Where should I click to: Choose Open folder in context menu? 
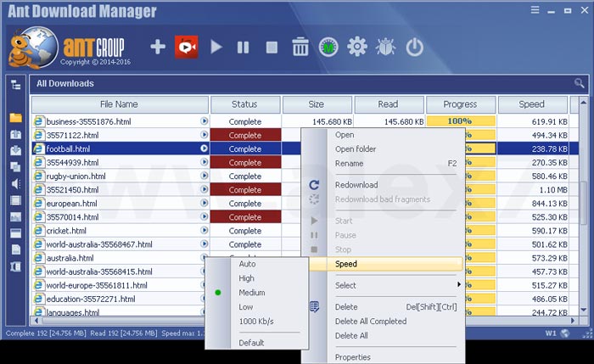(356, 149)
